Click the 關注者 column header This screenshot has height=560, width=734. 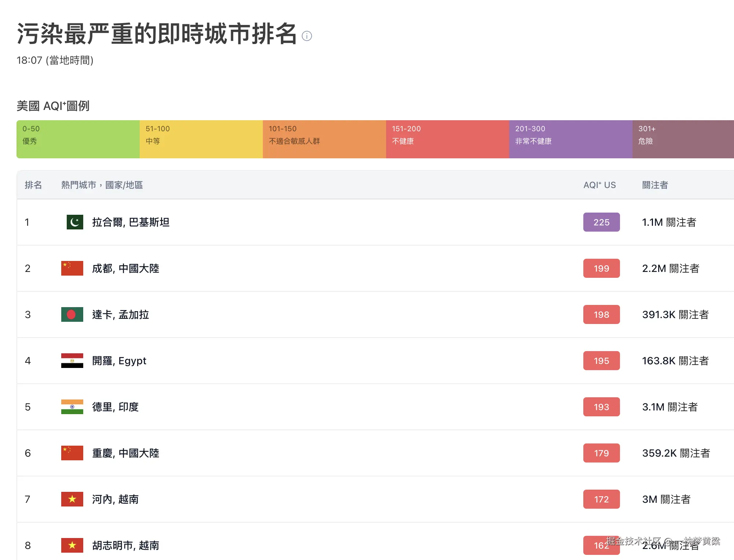tap(654, 185)
